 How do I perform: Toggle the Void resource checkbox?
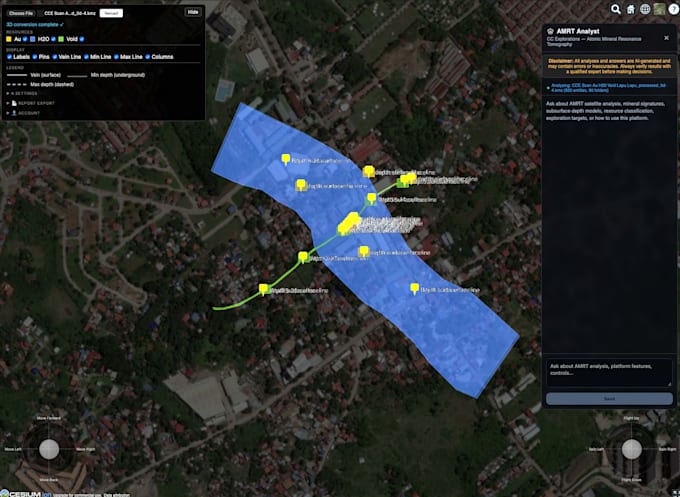82,39
